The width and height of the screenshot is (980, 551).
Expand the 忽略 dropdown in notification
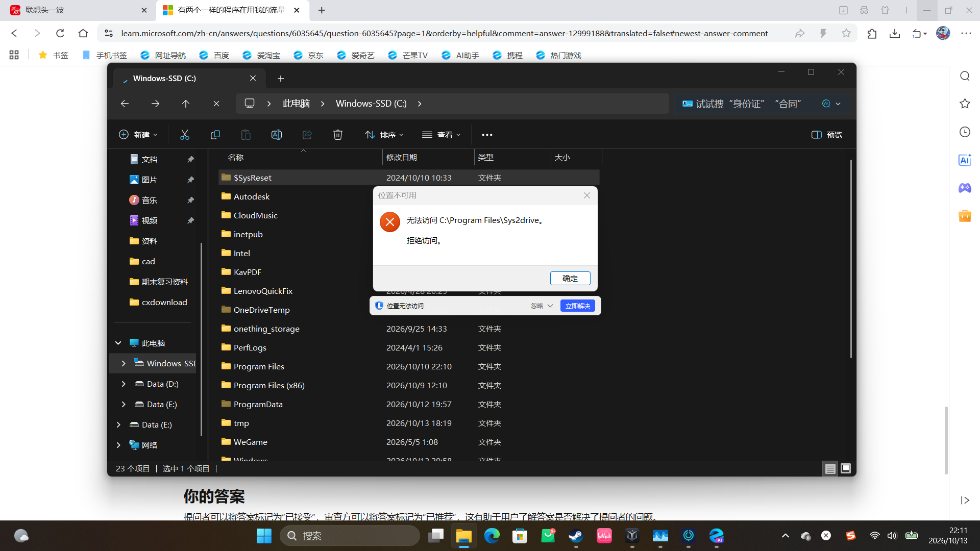(x=550, y=306)
